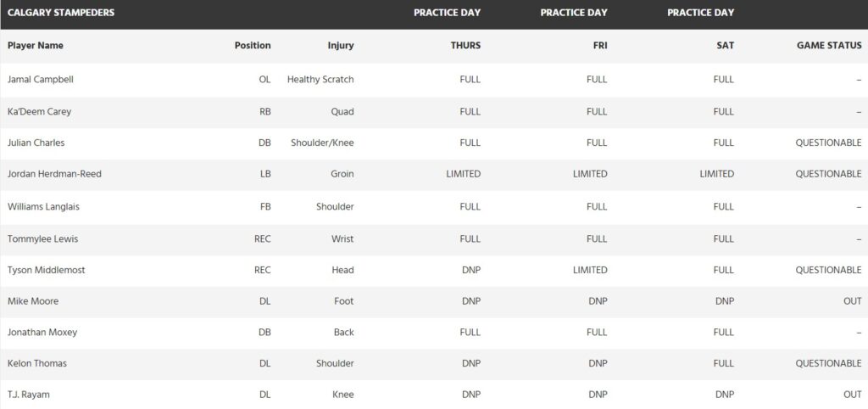Click Tyson Middlemost's QUESTIONABLE status
Viewport: 868px width, 409px height.
(828, 270)
